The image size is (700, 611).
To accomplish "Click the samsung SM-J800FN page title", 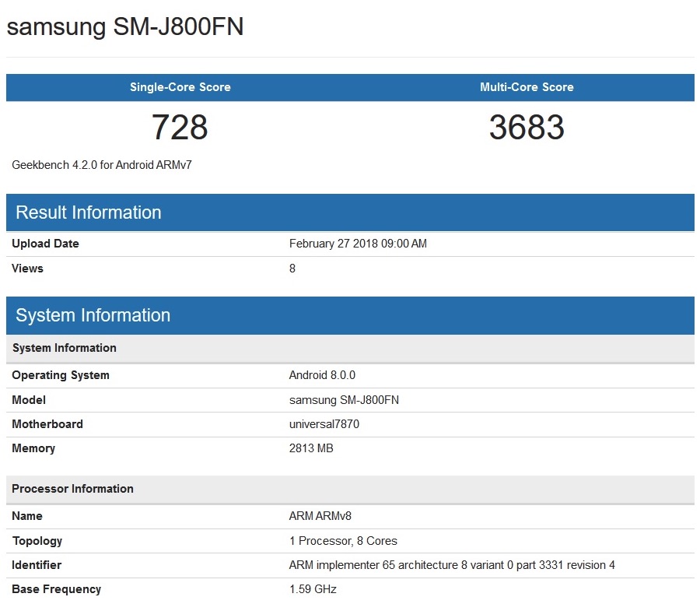I will point(125,27).
